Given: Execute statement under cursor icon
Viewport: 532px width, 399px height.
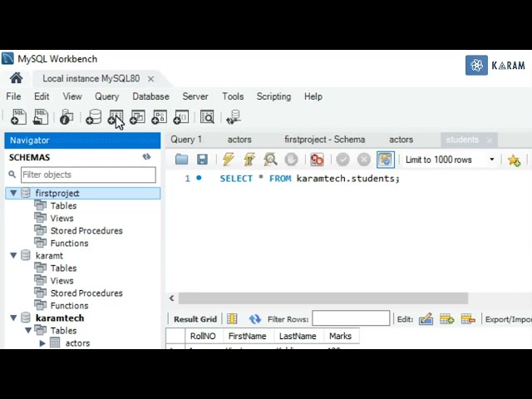Looking at the screenshot, I should tap(249, 159).
